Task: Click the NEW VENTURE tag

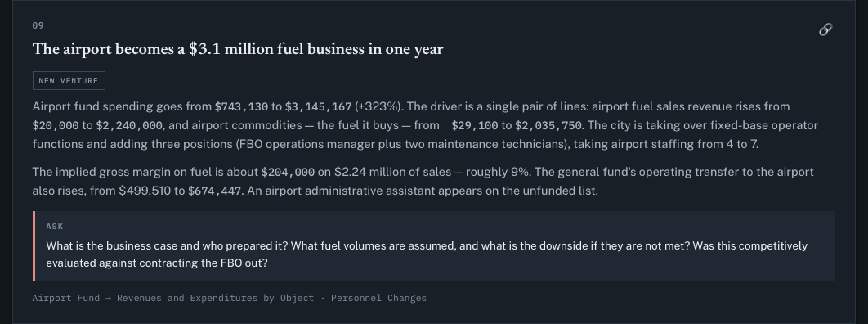Action: point(69,81)
